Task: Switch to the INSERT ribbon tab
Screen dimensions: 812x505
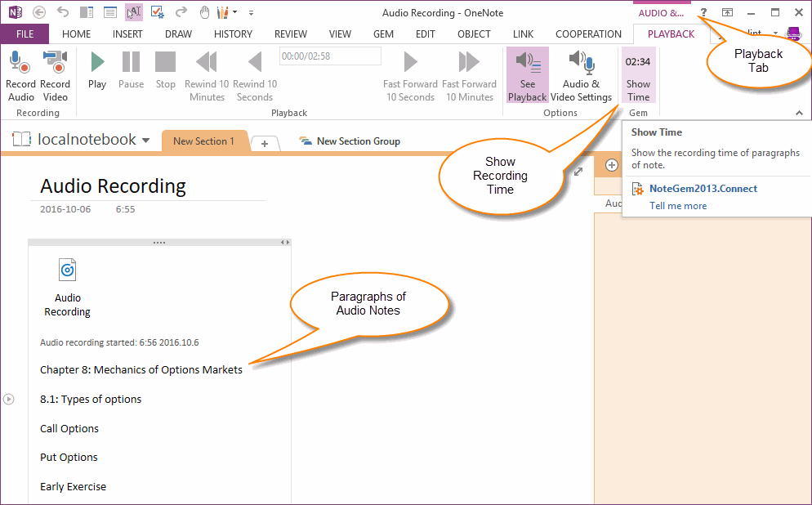Action: click(127, 34)
